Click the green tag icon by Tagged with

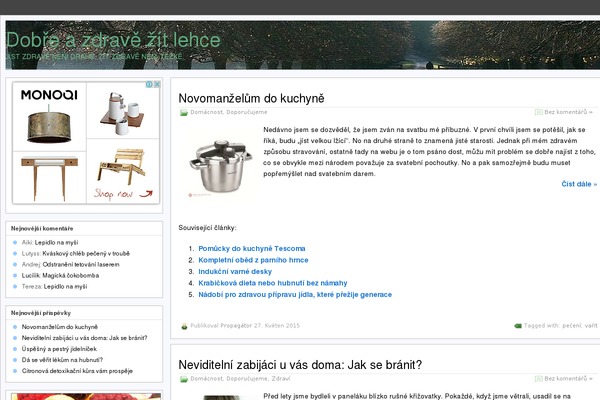[x=518, y=326]
